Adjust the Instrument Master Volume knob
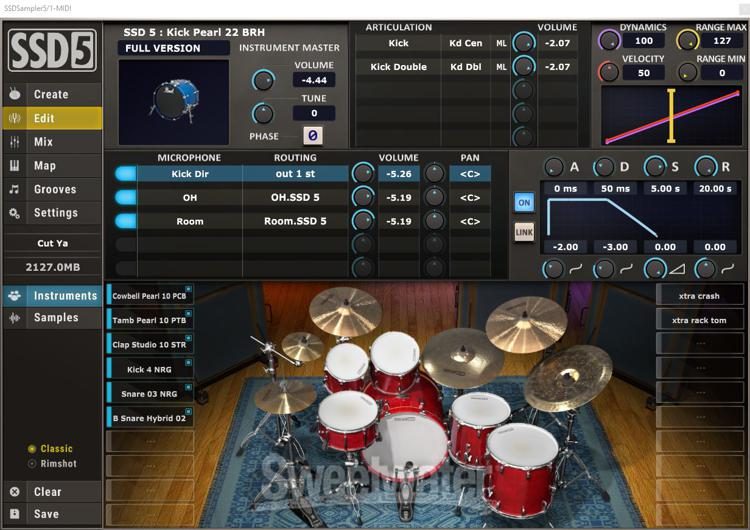Image resolution: width=750 pixels, height=530 pixels. pyautogui.click(x=263, y=80)
